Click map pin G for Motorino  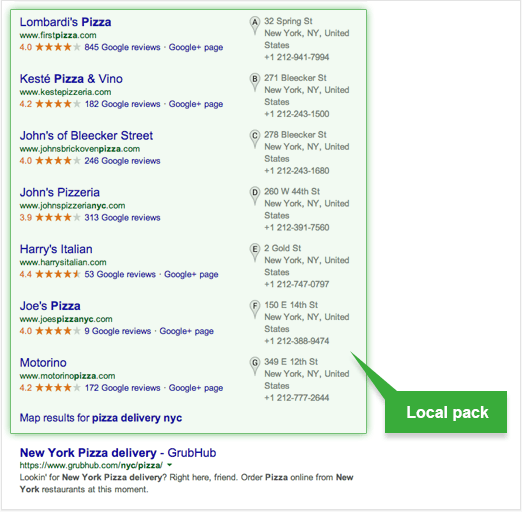click(255, 365)
